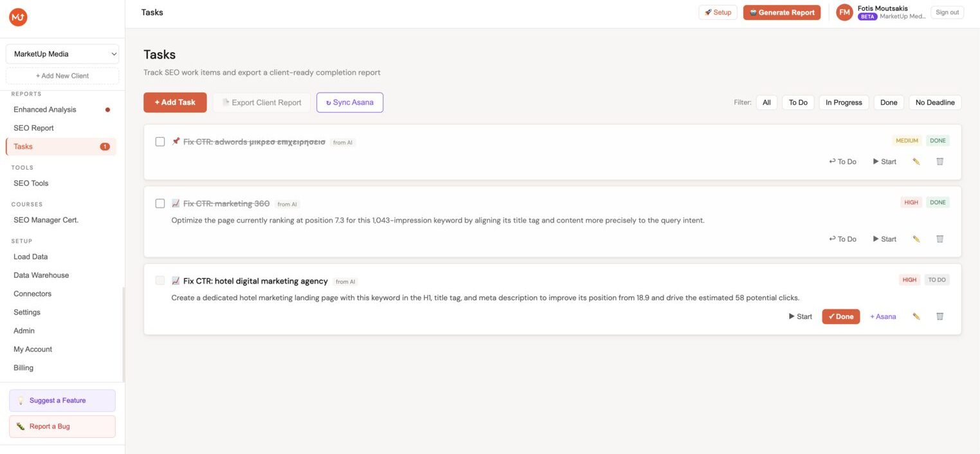This screenshot has height=454, width=980.
Task: Tick the checkbox for hotel digital marketing task
Action: click(x=160, y=280)
